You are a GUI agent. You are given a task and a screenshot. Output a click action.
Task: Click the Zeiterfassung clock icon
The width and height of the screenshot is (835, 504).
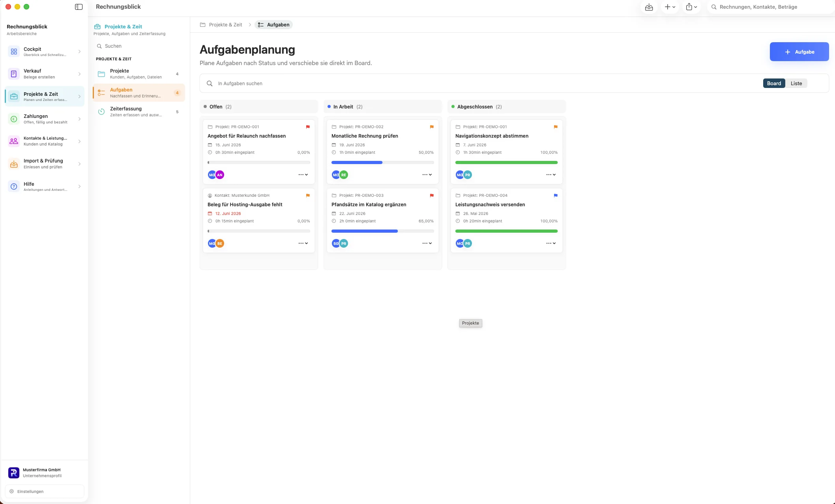click(101, 112)
